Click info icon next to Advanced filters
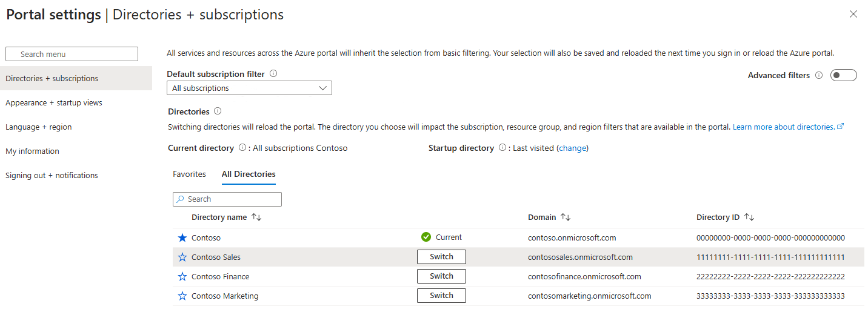 (819, 76)
